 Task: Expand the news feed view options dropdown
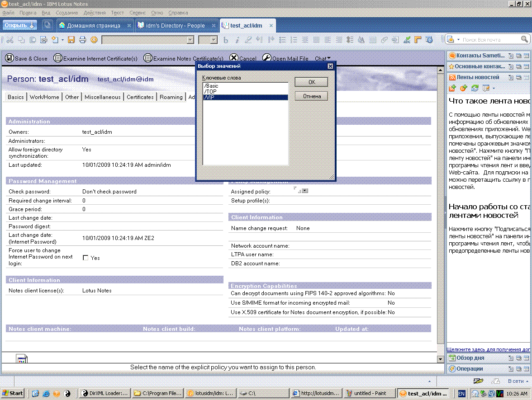click(x=494, y=88)
